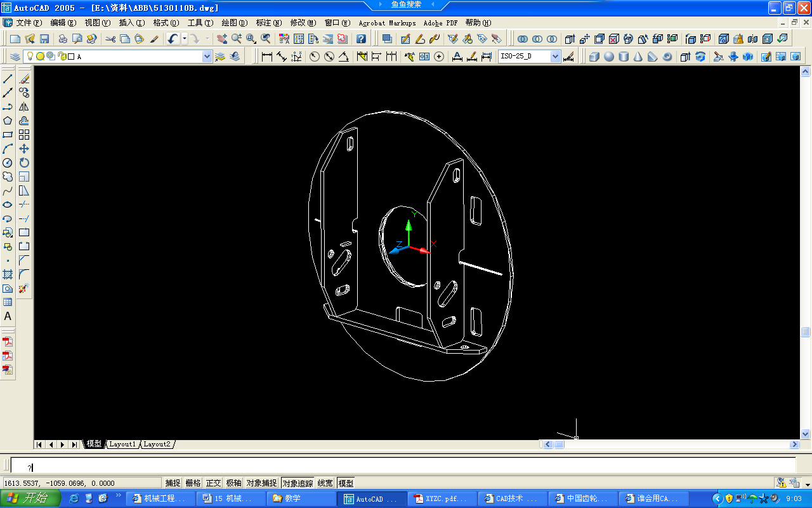This screenshot has height=508, width=812.
Task: Click the last layout tab navigation arrow
Action: tap(74, 444)
